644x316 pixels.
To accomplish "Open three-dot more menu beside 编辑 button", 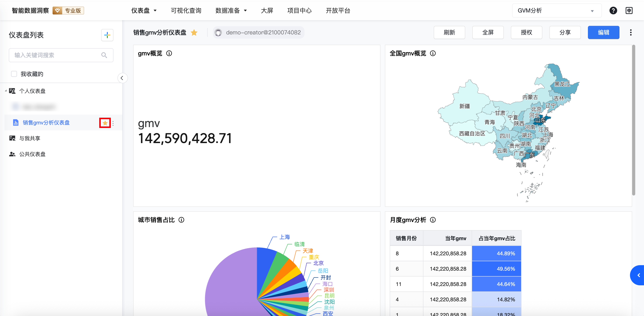I will 630,32.
